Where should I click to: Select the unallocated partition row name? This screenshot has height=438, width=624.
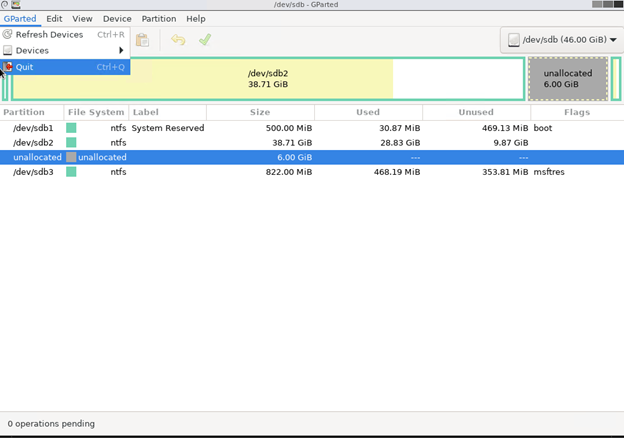[x=37, y=157]
